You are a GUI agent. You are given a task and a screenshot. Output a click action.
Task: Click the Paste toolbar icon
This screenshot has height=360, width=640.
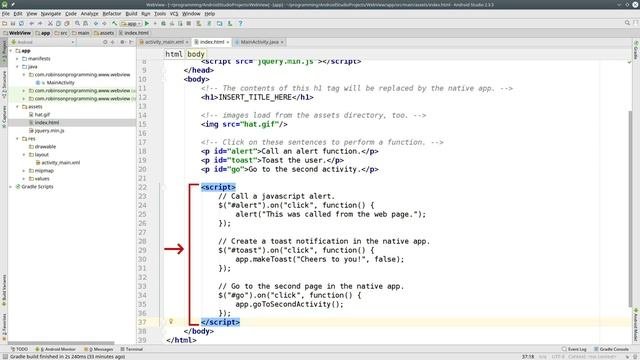tap(67, 24)
